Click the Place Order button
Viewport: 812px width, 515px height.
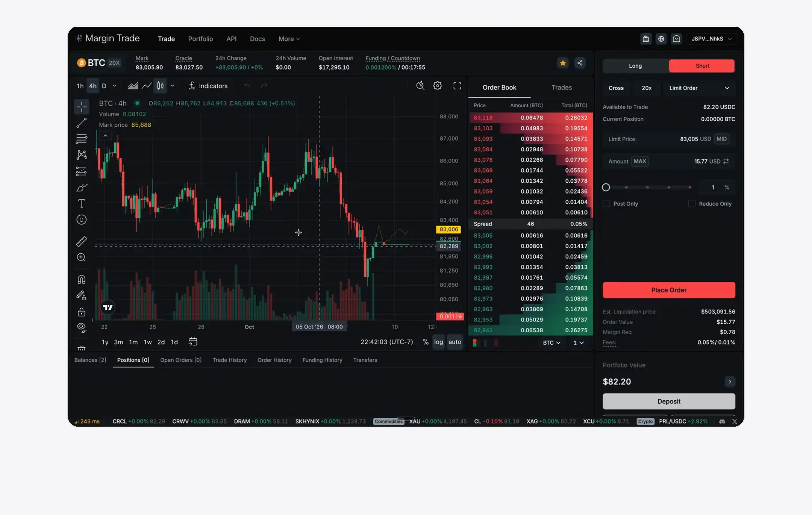click(669, 290)
